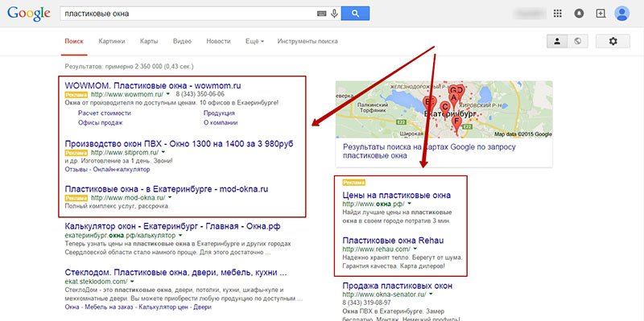This screenshot has height=321, width=644.
Task: Switch to the Новости tab
Action: click(x=218, y=41)
